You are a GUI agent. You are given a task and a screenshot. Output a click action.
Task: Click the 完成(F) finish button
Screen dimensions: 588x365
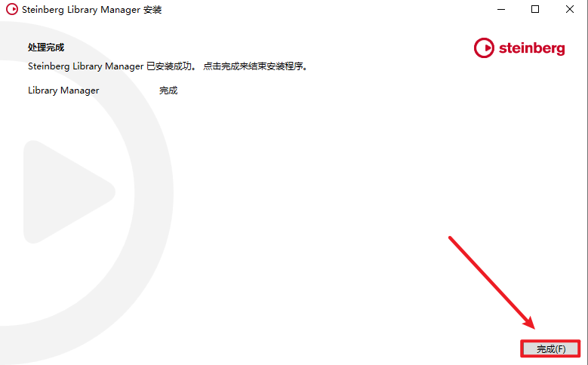coord(550,349)
